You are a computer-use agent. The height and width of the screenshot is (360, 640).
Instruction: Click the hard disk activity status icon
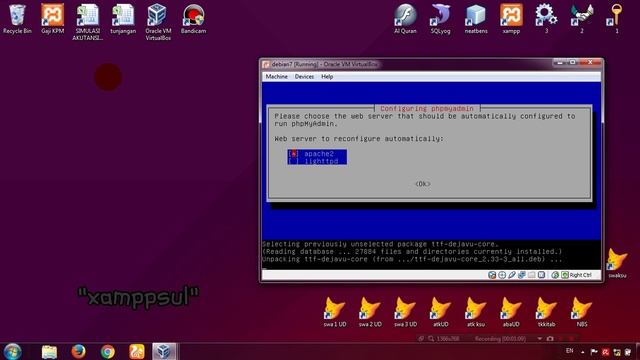pyautogui.click(x=492, y=275)
